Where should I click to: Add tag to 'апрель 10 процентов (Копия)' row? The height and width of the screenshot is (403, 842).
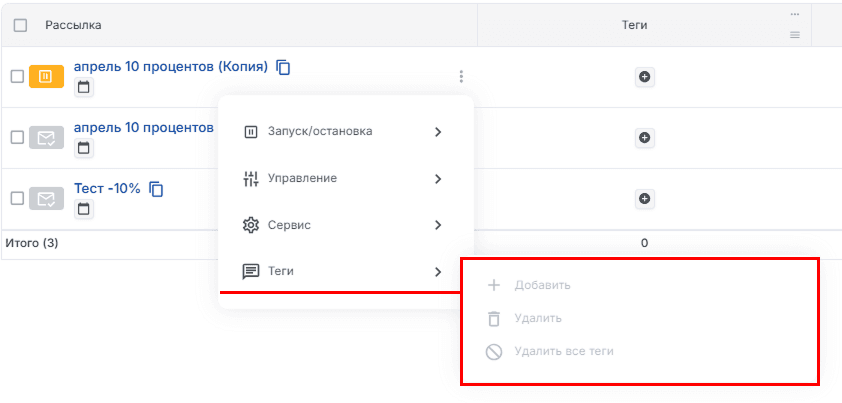pyautogui.click(x=644, y=77)
